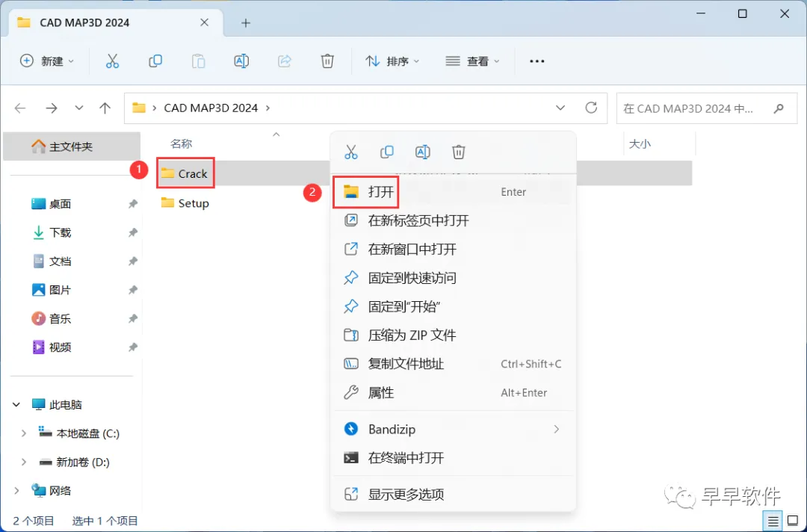Image resolution: width=807 pixels, height=532 pixels.
Task: Expand the address bar history dropdown
Action: 560,108
